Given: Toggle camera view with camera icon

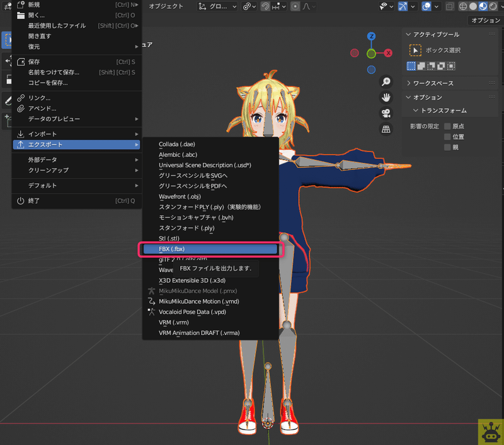Looking at the screenshot, I should pos(386,113).
